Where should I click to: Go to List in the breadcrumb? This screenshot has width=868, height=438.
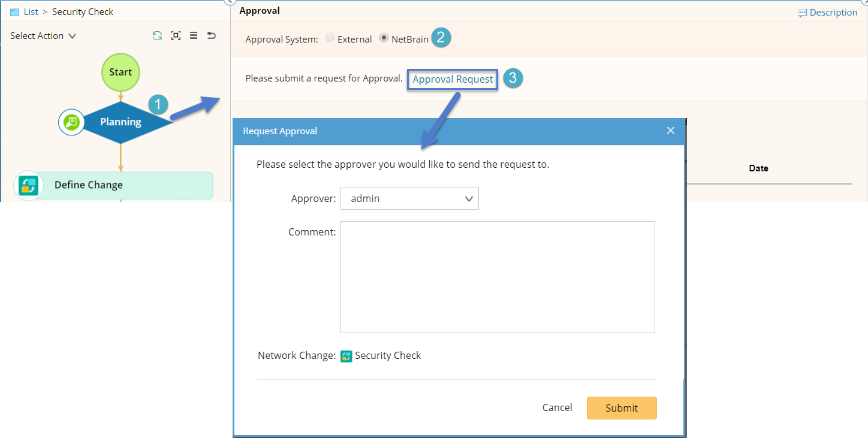[x=31, y=12]
